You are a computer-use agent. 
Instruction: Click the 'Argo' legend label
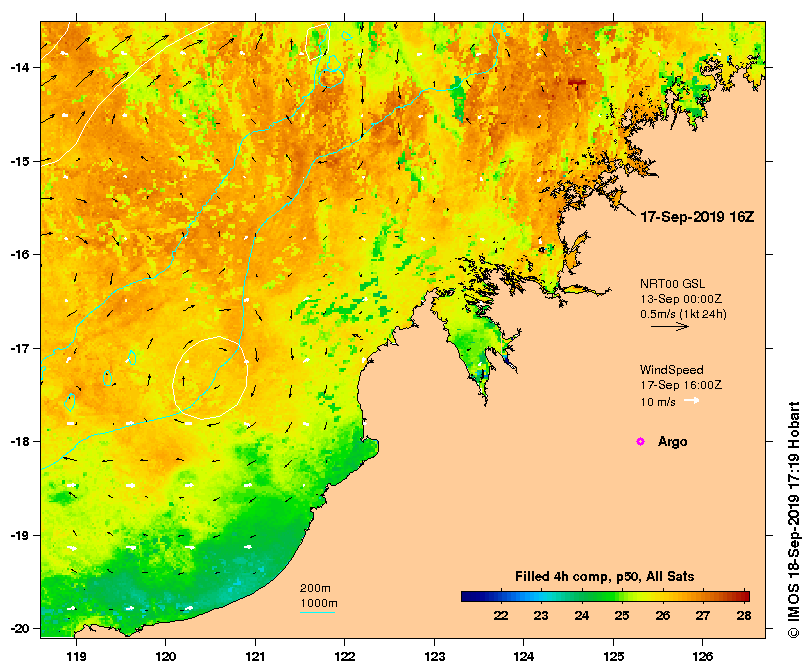point(672,442)
